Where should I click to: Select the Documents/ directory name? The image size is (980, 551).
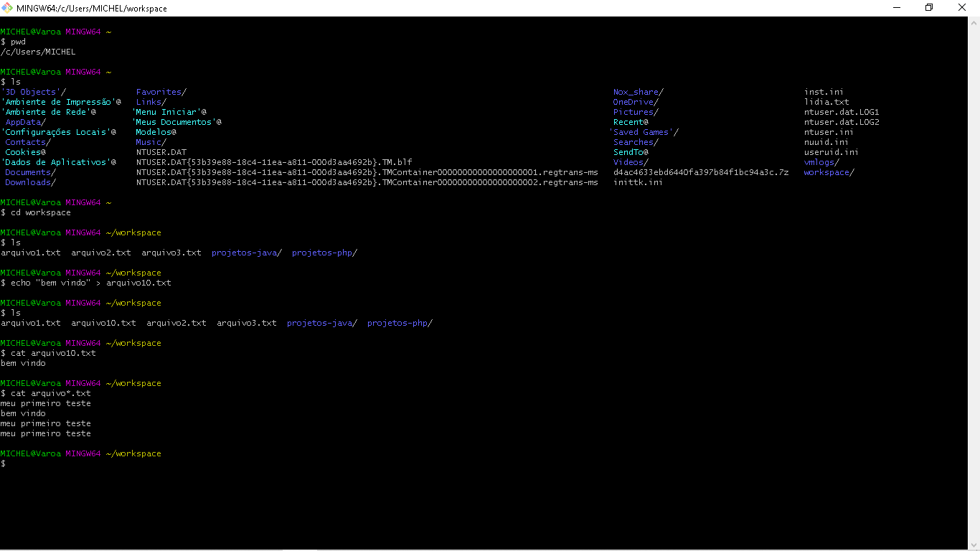(31, 172)
